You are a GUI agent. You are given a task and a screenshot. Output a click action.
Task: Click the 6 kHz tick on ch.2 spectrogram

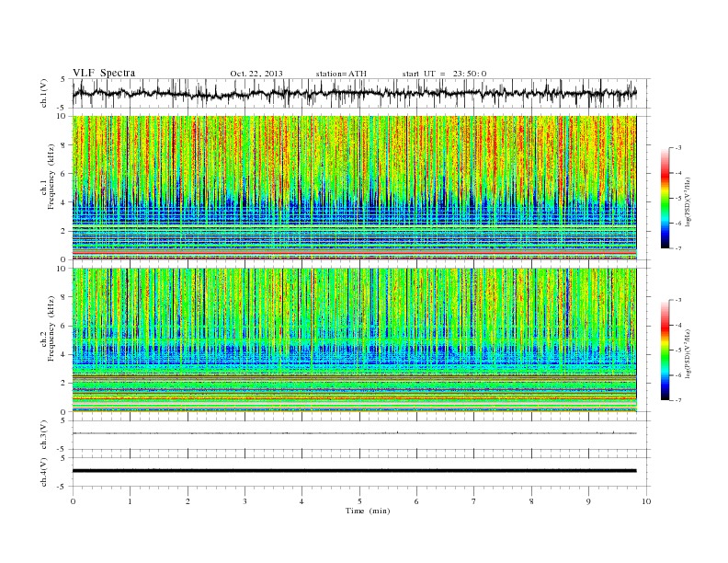click(x=64, y=326)
